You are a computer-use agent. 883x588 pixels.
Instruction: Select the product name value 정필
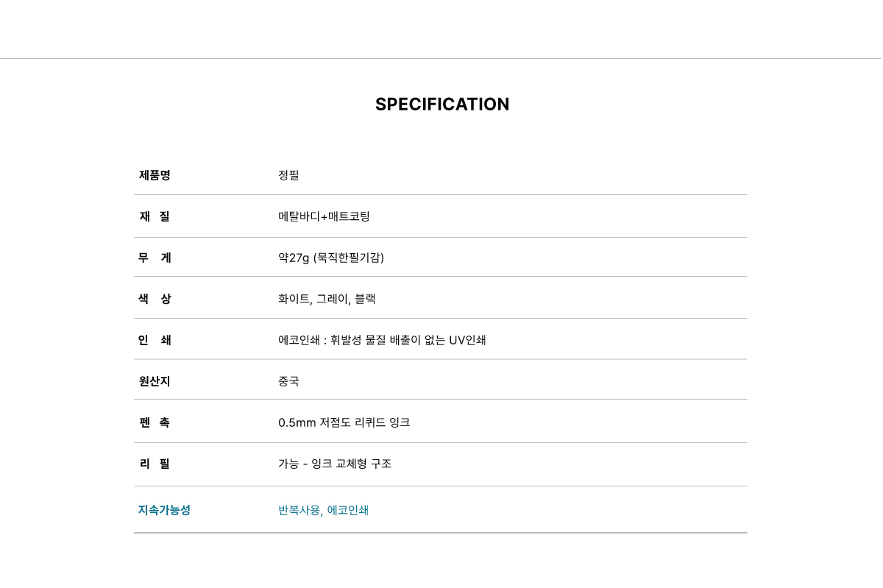pos(288,175)
